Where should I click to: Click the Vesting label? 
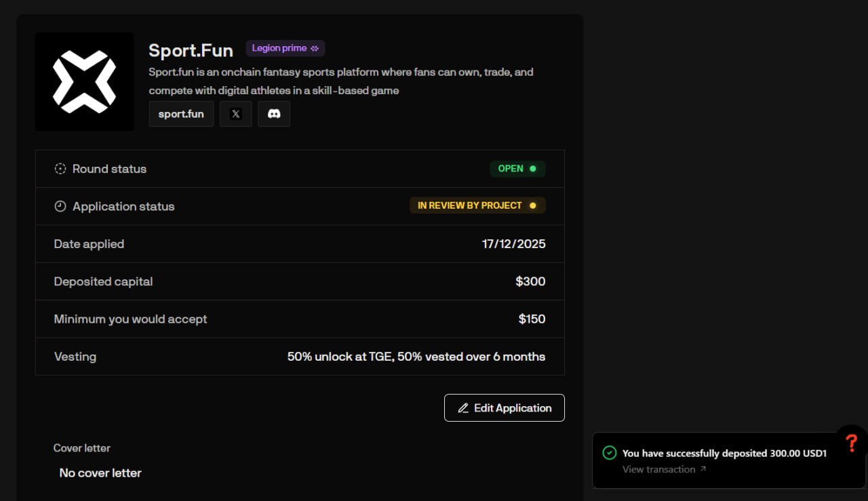pos(75,357)
